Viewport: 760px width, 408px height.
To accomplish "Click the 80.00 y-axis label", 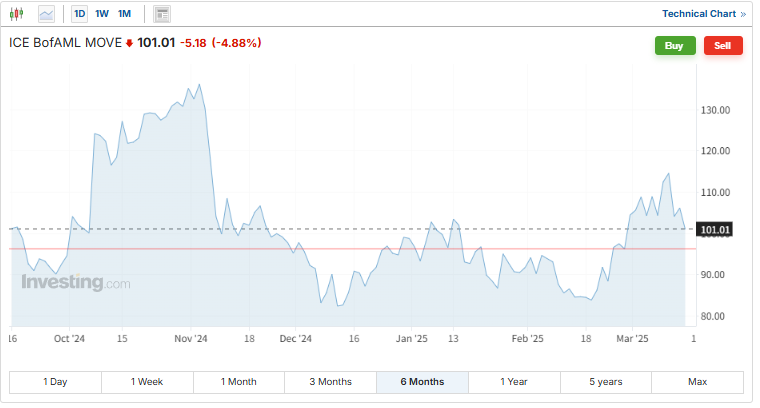I will click(712, 316).
